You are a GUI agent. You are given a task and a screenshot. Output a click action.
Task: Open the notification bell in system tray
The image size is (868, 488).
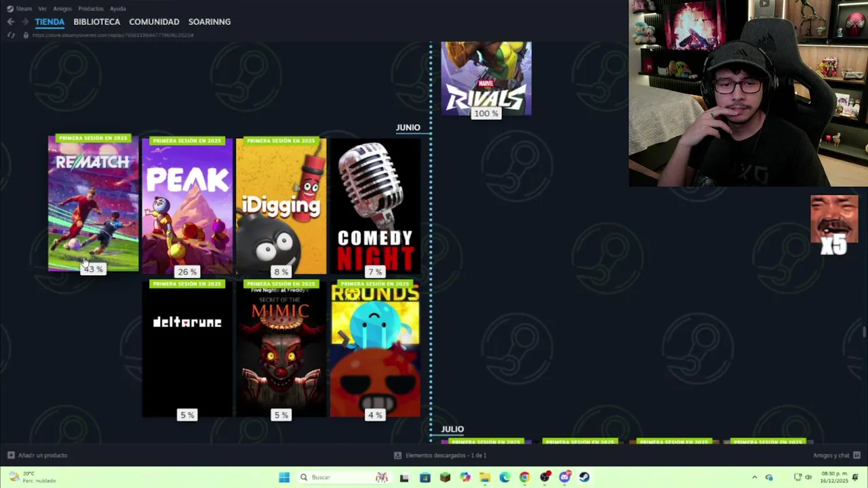pyautogui.click(x=856, y=477)
